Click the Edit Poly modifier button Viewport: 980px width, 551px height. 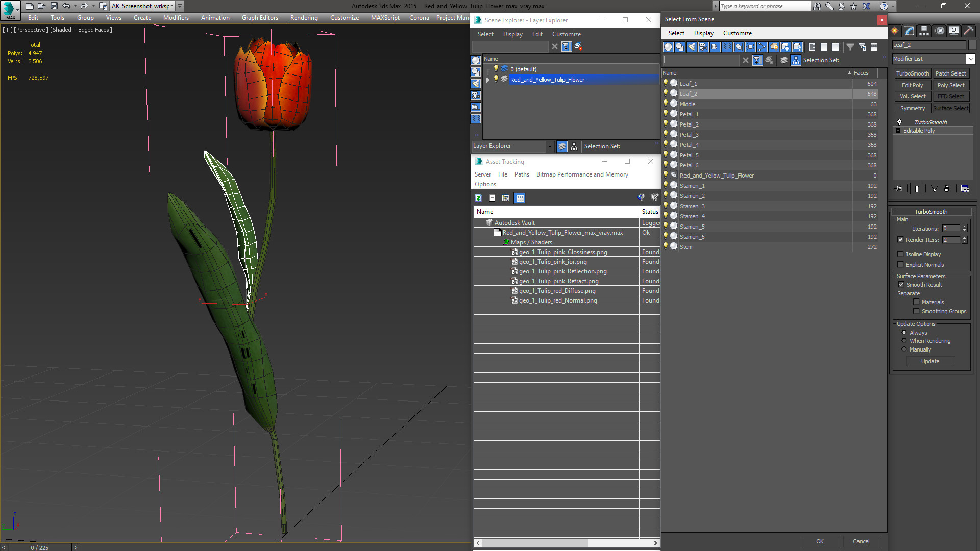(912, 85)
